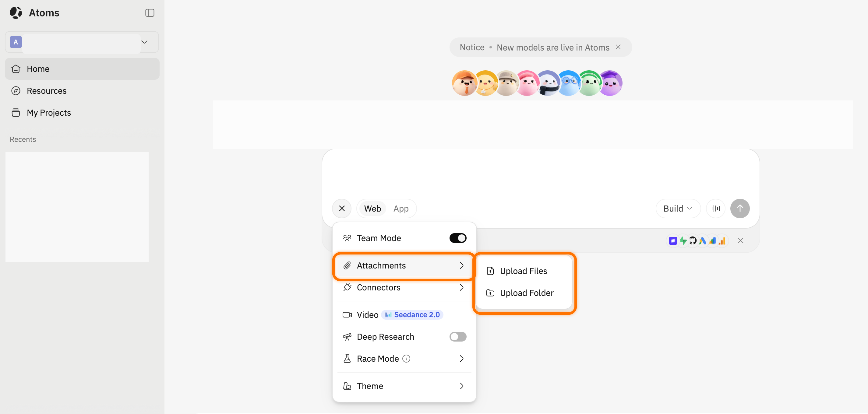Switch to the App tab
The width and height of the screenshot is (868, 414).
click(400, 209)
